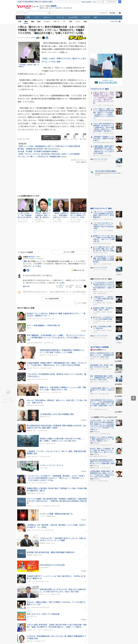Switch to the スポーツ category tab
138x644 pixels.
[x=56, y=21]
